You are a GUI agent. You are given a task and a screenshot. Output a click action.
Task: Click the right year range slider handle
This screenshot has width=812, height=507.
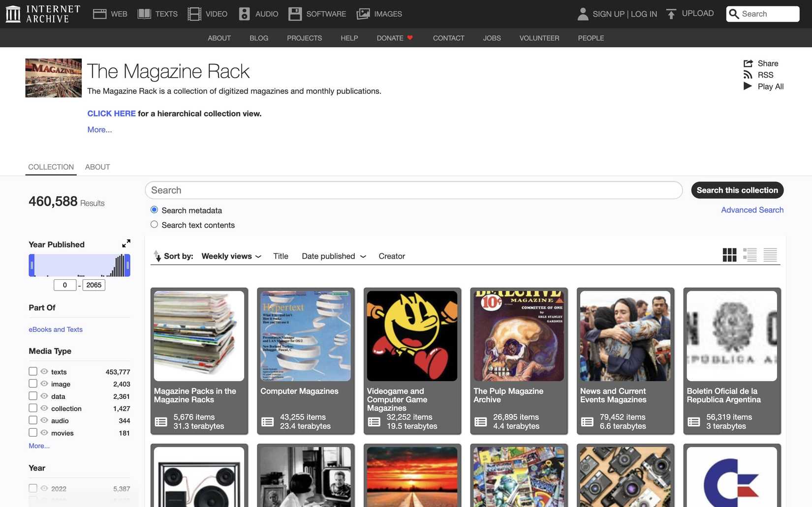(x=127, y=266)
